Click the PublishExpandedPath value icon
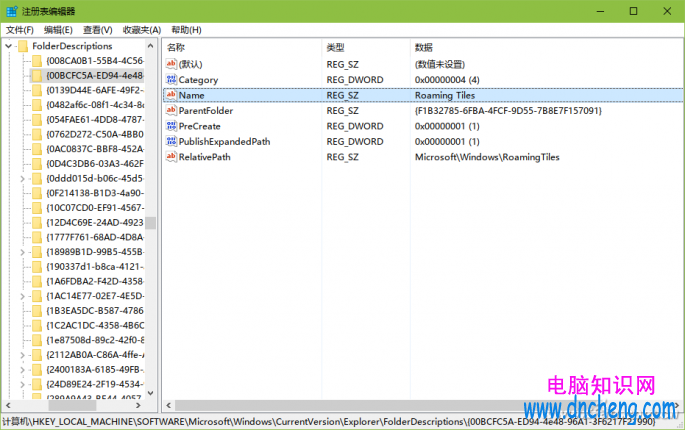Screen dimensions: 685x430 [170, 141]
